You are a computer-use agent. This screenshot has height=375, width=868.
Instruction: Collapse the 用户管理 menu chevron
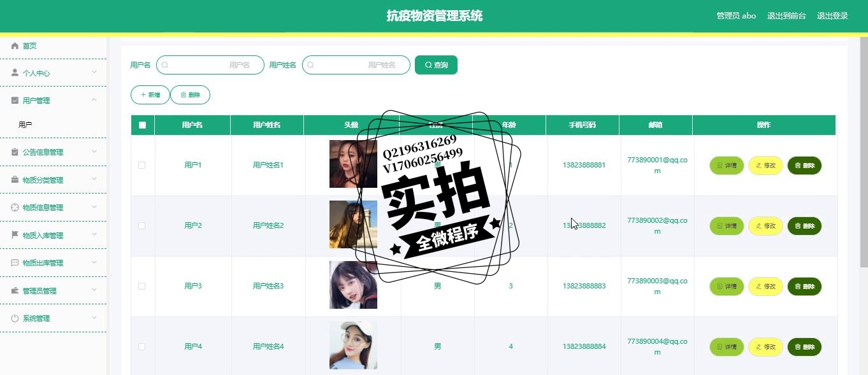[x=94, y=100]
